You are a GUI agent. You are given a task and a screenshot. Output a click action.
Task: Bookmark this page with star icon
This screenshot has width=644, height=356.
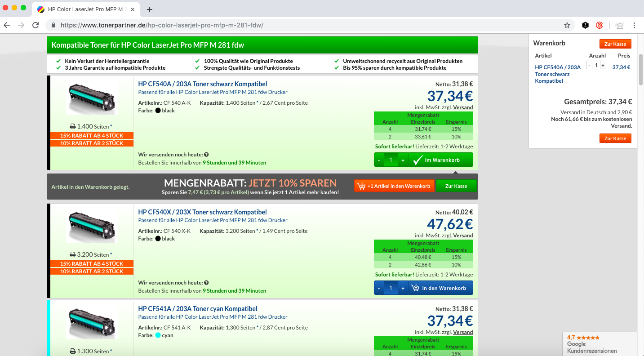tap(567, 25)
